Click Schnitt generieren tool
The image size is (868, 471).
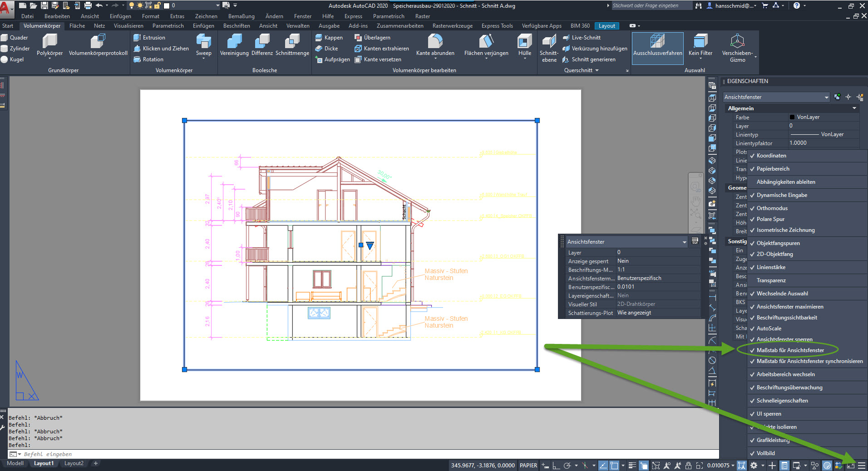click(589, 59)
